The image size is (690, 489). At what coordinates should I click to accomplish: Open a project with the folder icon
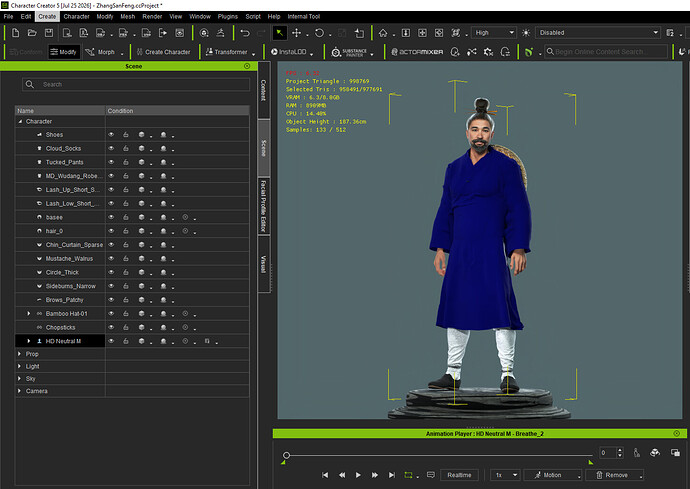tap(32, 33)
